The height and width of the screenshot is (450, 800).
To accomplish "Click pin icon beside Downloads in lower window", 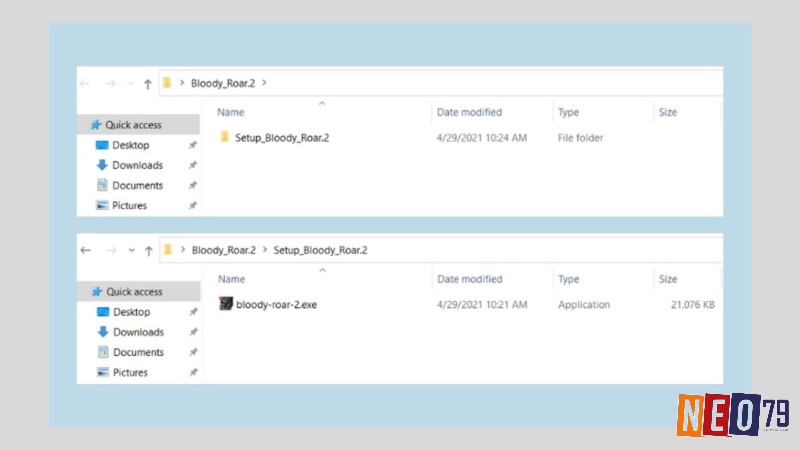I will 193,332.
